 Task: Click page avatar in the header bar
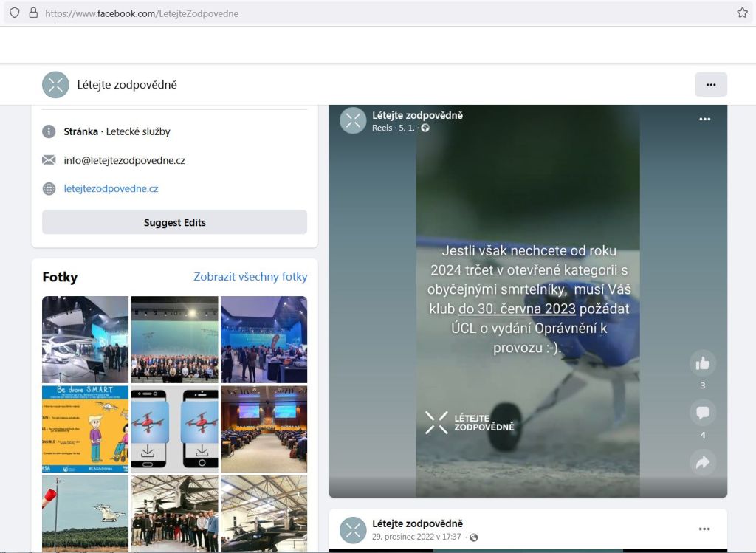pos(55,85)
